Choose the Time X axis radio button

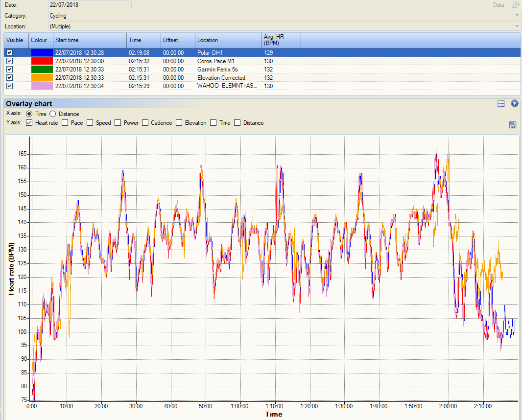(29, 114)
